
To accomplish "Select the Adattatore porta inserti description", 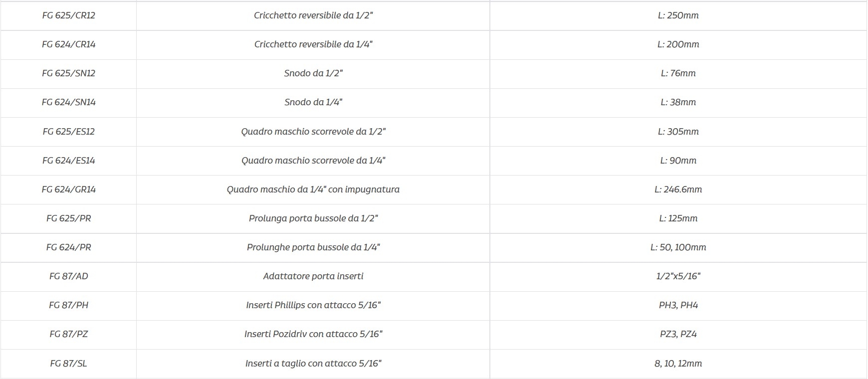I will tap(313, 276).
